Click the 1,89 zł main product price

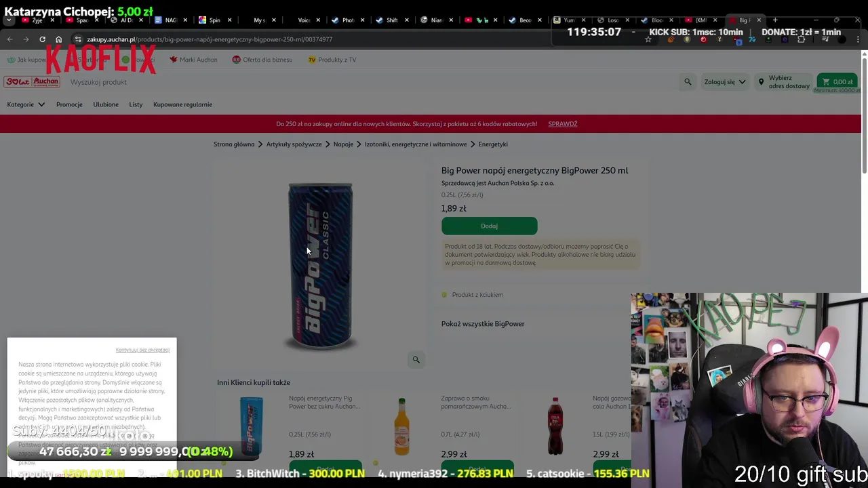click(x=454, y=209)
